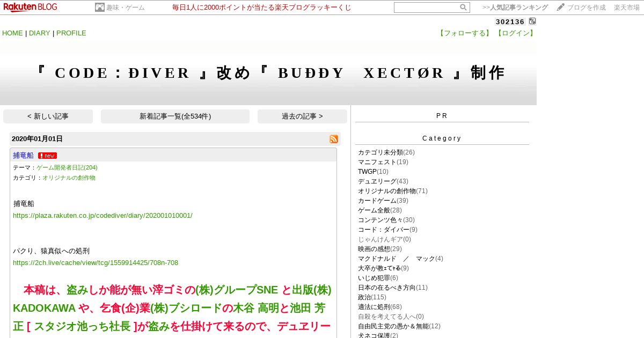Click the 趣味・ゲーム genre image icon
Image resolution: width=644 pixels, height=338 pixels.
point(99,8)
